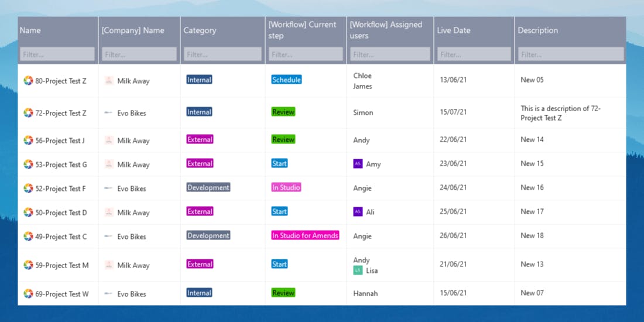Click description New 13
The width and height of the screenshot is (644, 322).
click(x=532, y=264)
